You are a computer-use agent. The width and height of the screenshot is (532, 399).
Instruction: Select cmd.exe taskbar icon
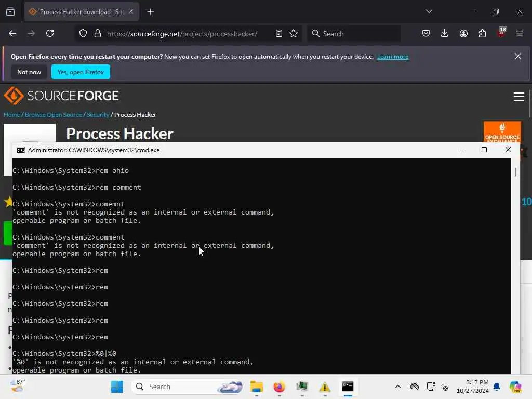[348, 387]
